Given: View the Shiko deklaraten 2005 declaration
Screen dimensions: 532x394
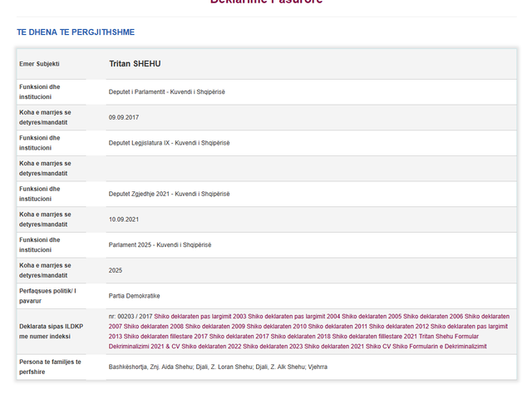Looking at the screenshot, I should tap(372, 317).
